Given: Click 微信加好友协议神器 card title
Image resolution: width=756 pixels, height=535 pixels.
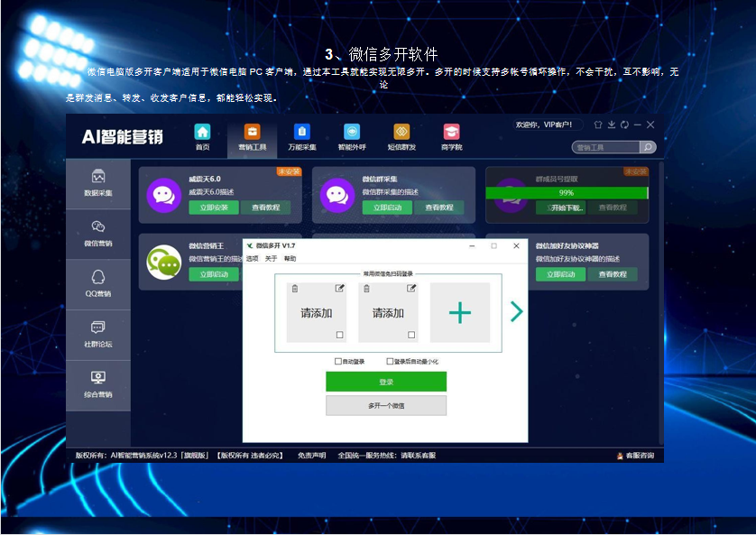Looking at the screenshot, I should (x=567, y=245).
